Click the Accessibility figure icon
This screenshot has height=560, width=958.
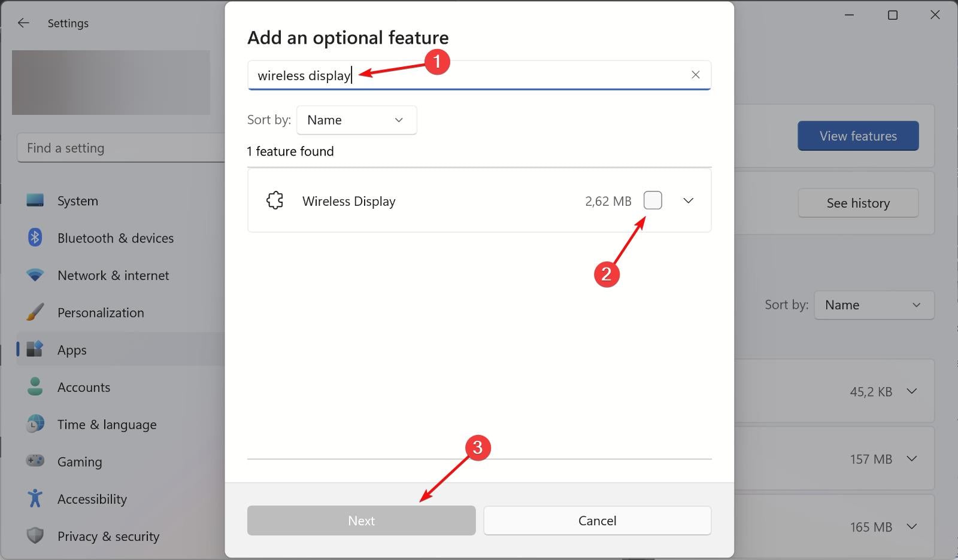[x=35, y=498]
